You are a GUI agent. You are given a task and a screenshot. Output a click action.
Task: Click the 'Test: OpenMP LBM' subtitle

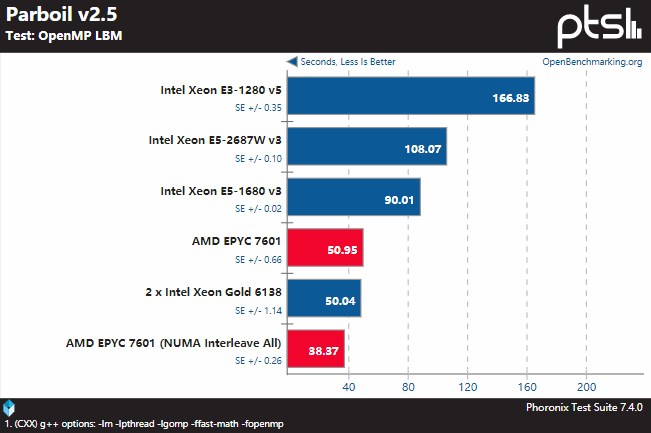(x=64, y=36)
